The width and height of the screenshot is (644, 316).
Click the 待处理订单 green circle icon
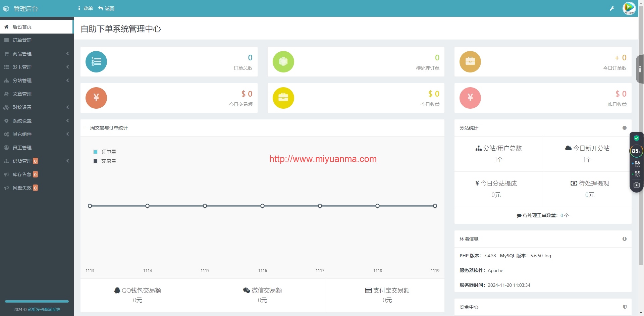283,62
